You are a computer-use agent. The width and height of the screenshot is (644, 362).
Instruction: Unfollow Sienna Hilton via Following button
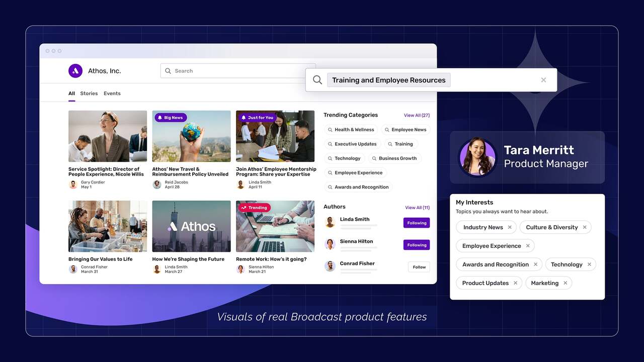(x=417, y=245)
